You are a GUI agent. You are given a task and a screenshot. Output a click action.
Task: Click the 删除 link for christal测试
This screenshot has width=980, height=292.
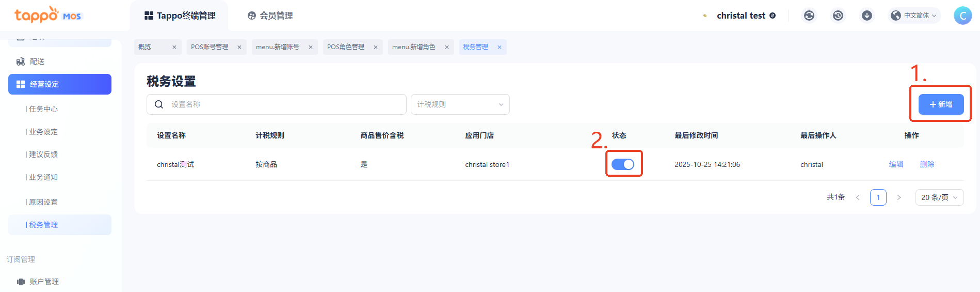point(927,164)
